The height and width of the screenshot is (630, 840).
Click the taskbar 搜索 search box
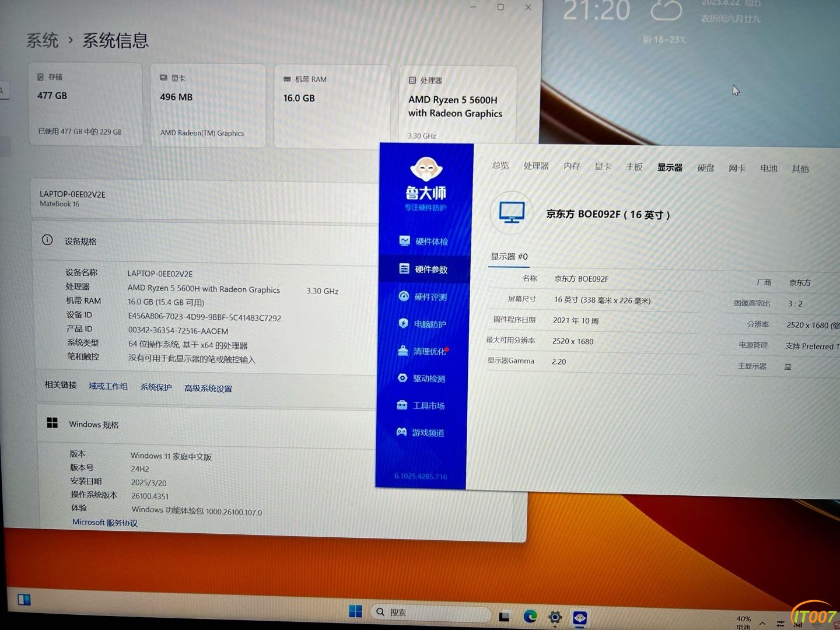pos(430,612)
